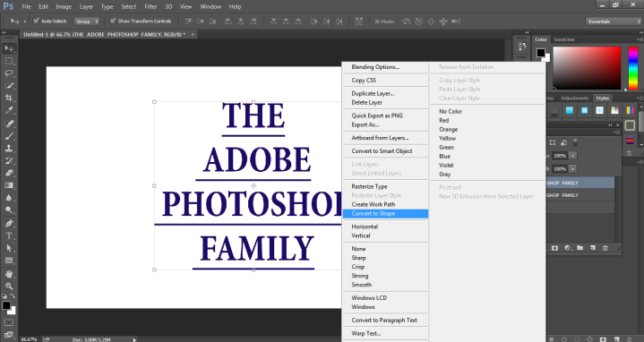Select the Gradient tool

9,185
